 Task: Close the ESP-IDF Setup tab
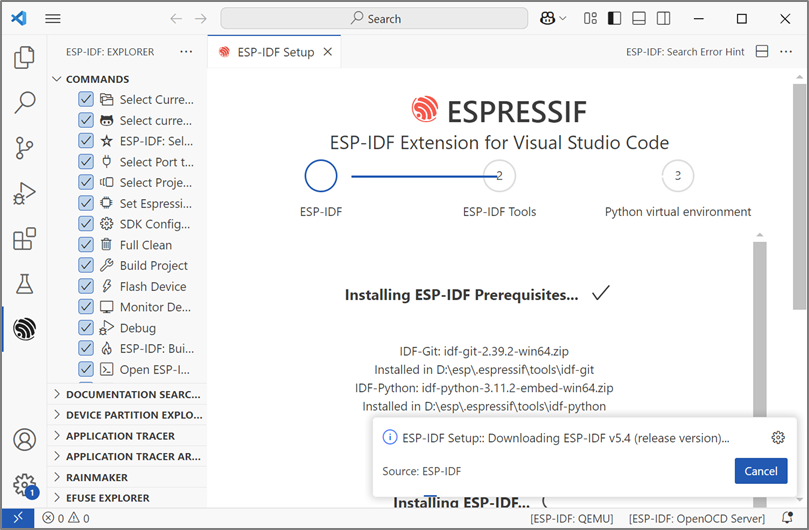click(328, 52)
